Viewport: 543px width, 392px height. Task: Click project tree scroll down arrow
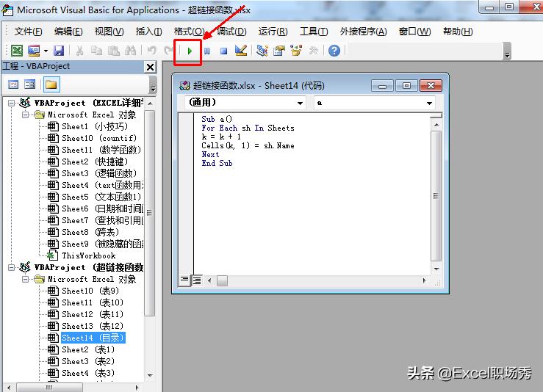tap(150, 375)
